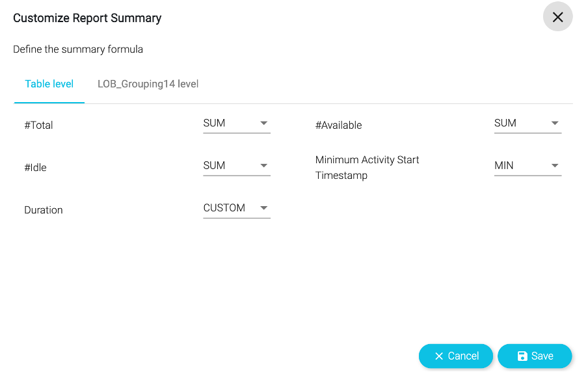Click the arrow beside the MIN value

[555, 166]
